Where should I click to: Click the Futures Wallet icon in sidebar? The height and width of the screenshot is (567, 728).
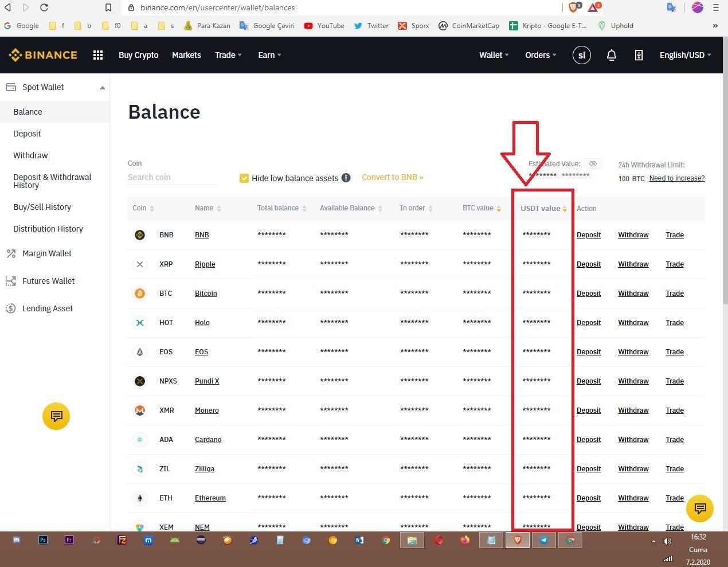[11, 281]
